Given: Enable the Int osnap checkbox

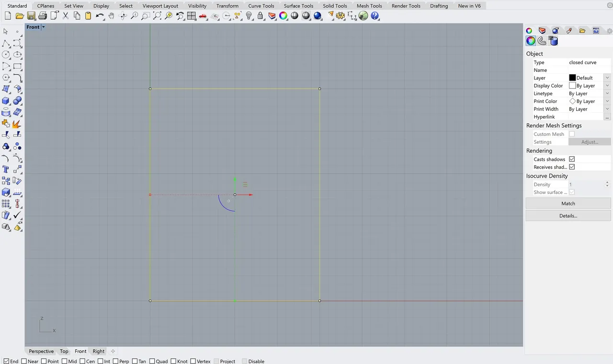Looking at the screenshot, I should tap(101, 361).
